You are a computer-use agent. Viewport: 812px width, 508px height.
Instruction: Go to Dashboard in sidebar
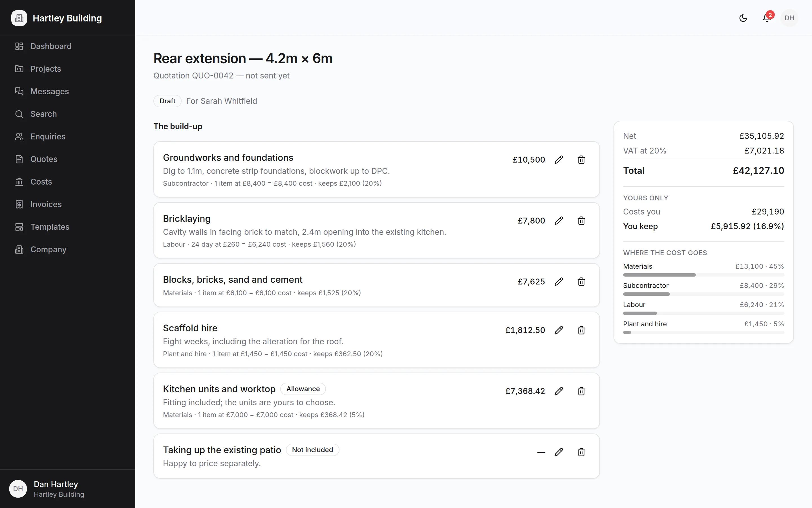[67, 46]
